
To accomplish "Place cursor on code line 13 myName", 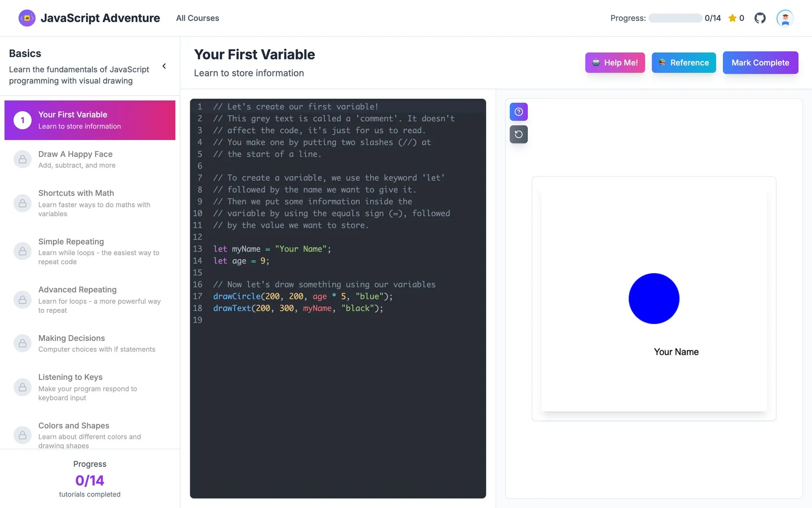I will [246, 249].
